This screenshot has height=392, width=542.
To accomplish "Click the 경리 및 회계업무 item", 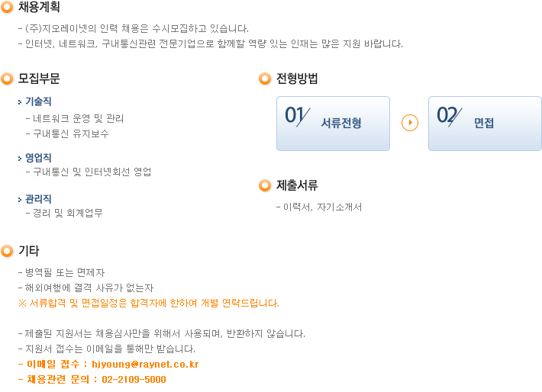I will [x=64, y=213].
